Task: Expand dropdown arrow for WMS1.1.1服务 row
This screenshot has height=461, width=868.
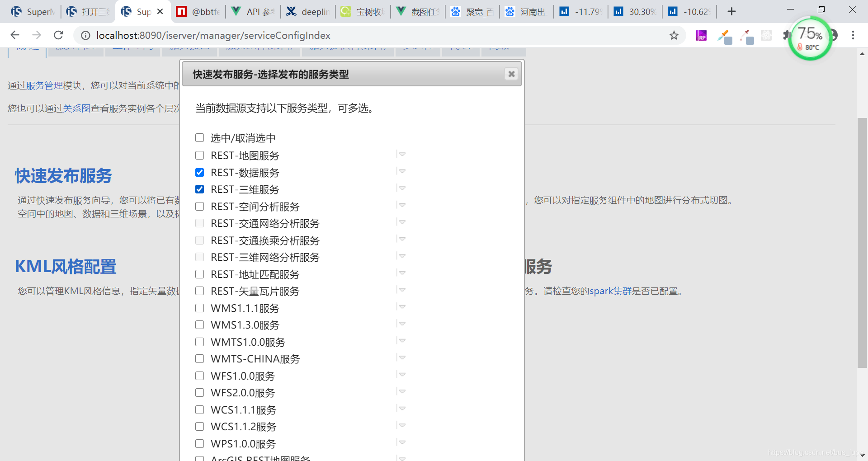Action: (402, 307)
